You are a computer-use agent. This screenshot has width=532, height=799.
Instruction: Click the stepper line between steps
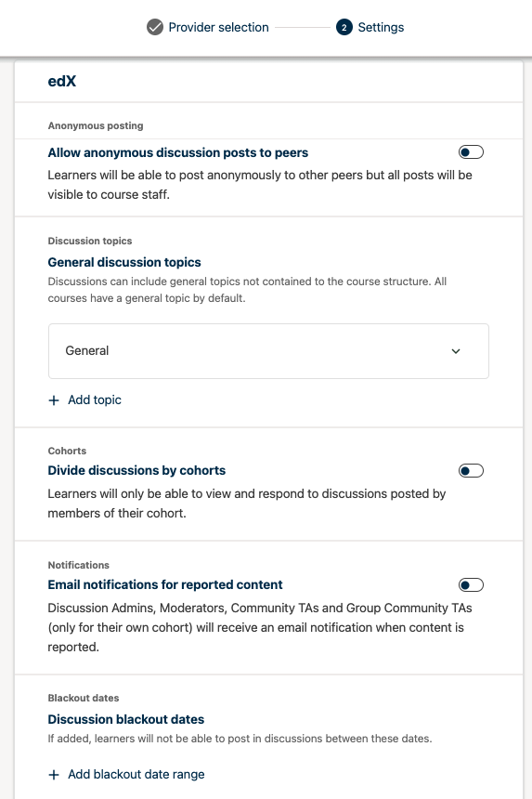(303, 27)
